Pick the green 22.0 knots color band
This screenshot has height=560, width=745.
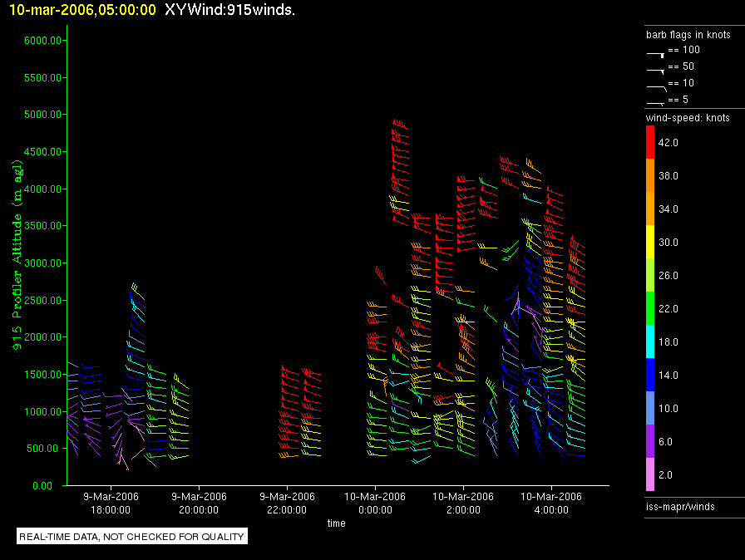[x=651, y=309]
